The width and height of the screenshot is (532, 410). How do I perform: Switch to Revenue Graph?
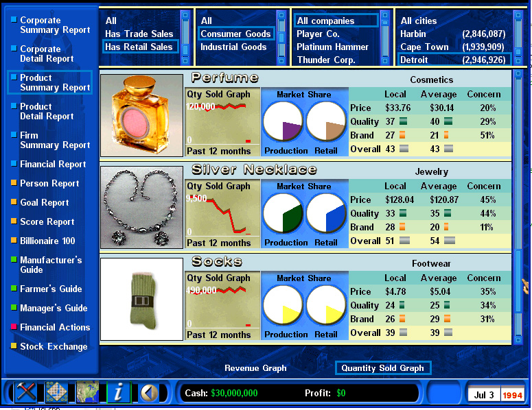(x=255, y=368)
